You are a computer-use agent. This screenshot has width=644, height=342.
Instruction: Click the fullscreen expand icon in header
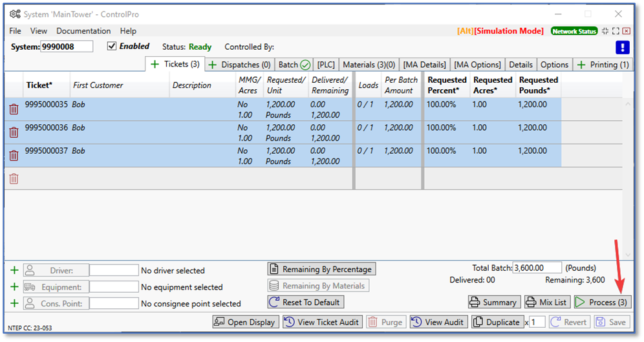click(616, 31)
